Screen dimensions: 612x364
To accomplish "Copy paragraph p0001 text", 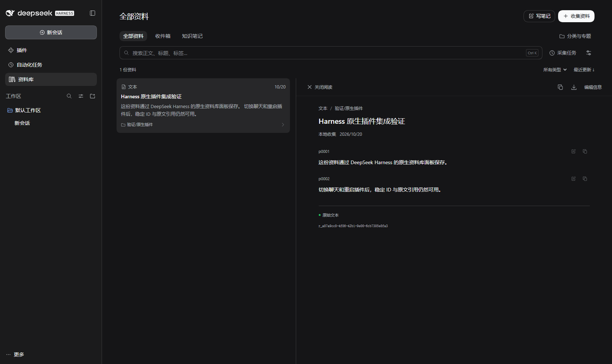I will point(585,151).
